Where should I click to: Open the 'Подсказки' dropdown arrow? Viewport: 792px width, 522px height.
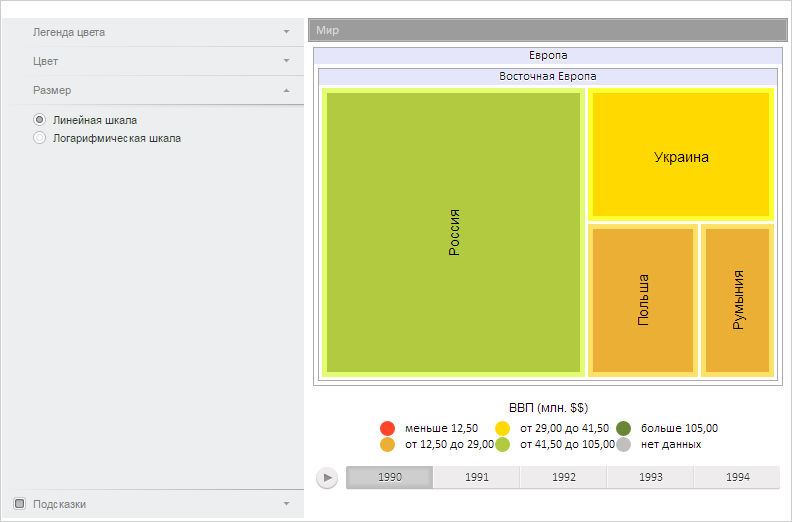pyautogui.click(x=286, y=504)
